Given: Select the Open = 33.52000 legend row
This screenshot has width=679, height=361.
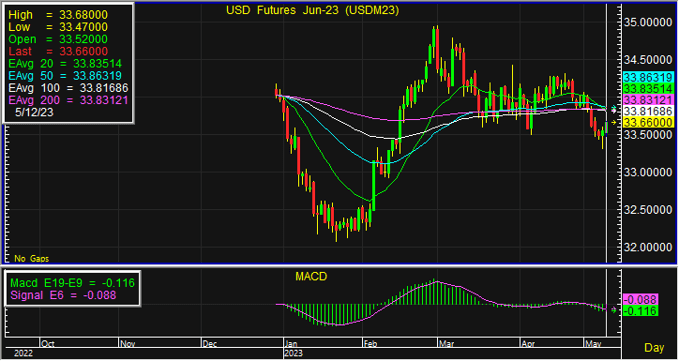Looking at the screenshot, I should (x=58, y=39).
